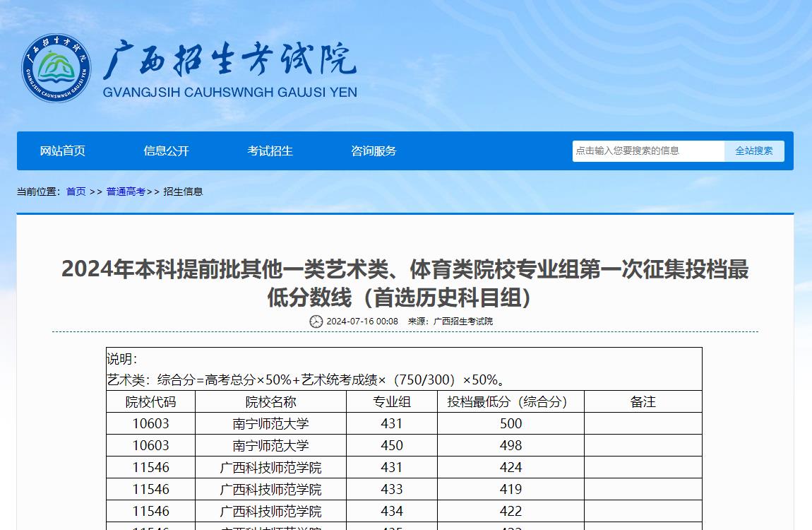Image resolution: width=812 pixels, height=530 pixels.
Task: Open the 咨询服务 menu item
Action: pyautogui.click(x=373, y=151)
